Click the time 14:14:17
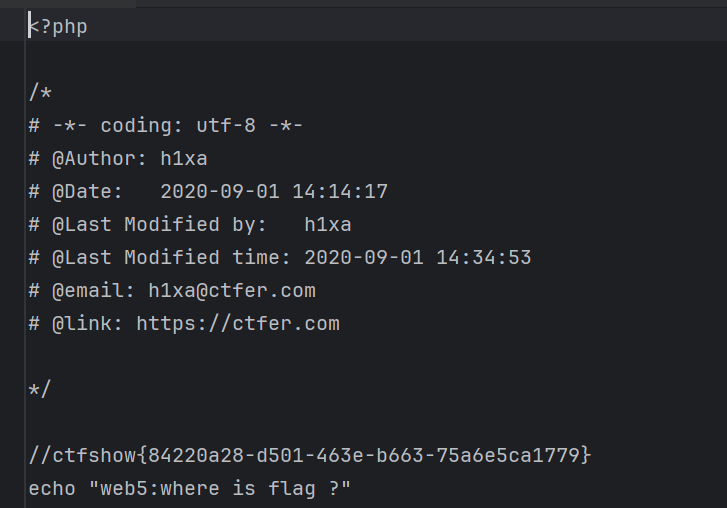The image size is (727, 508). point(340,192)
